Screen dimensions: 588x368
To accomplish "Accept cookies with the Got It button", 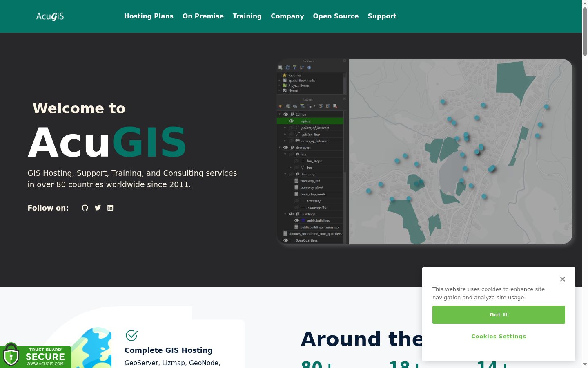I will tap(499, 315).
